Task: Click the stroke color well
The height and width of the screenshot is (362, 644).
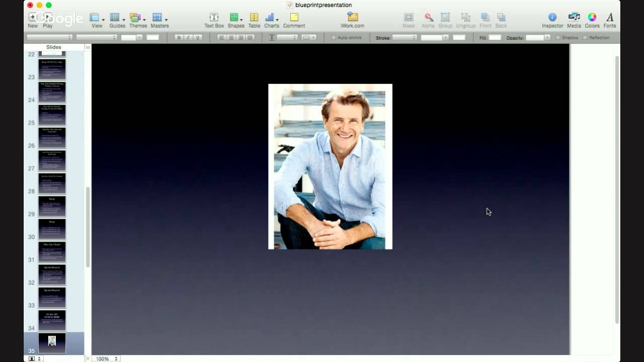Action: click(459, 38)
